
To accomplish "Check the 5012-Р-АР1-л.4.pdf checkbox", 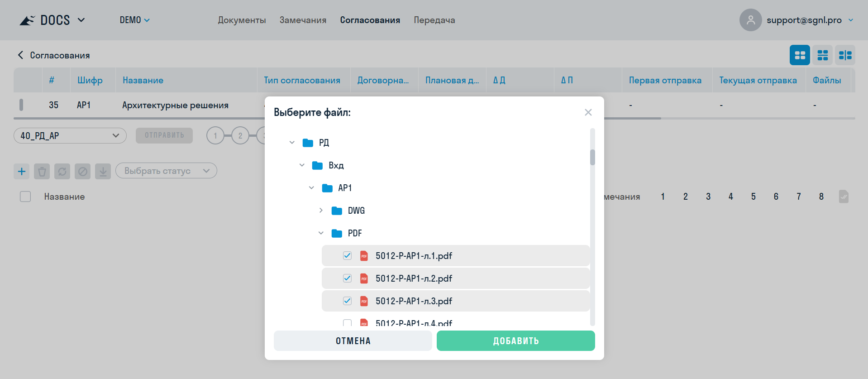I will [x=347, y=323].
